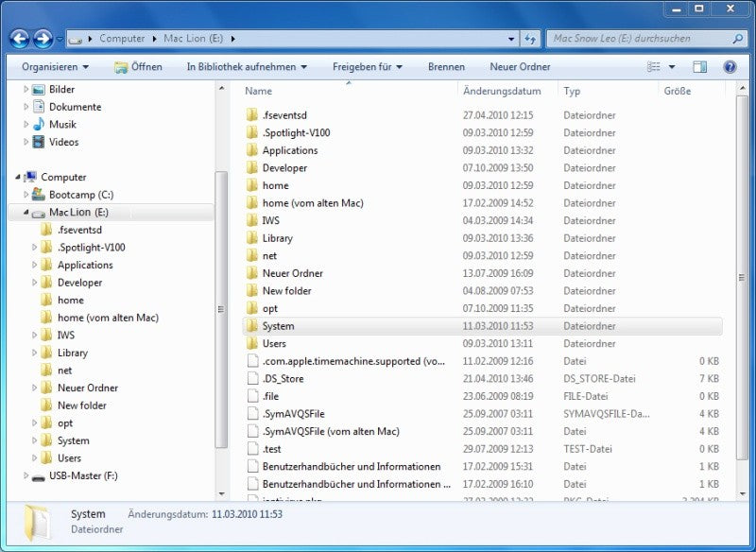Viewport: 756px width, 552px height.
Task: Go forward with the Forward arrow button
Action: point(43,39)
